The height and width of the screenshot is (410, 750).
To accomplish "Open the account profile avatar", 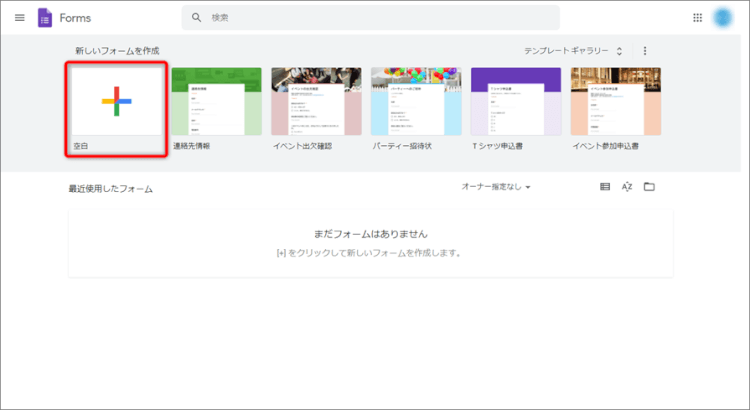I will point(723,18).
